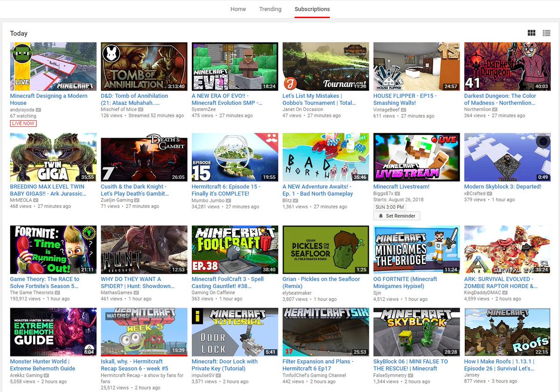Click title 'Hermitcraft 6: Episode 15'
Viewport: 560px width, 392px height.
pos(226,190)
